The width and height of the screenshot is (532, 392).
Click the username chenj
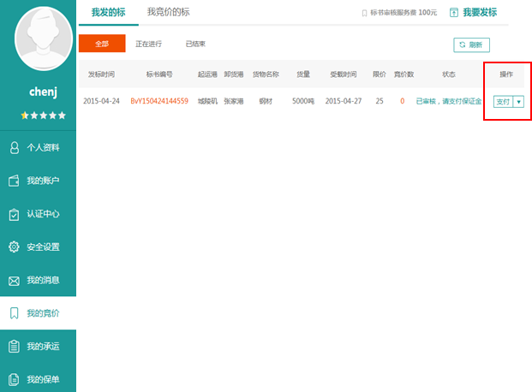[43, 92]
